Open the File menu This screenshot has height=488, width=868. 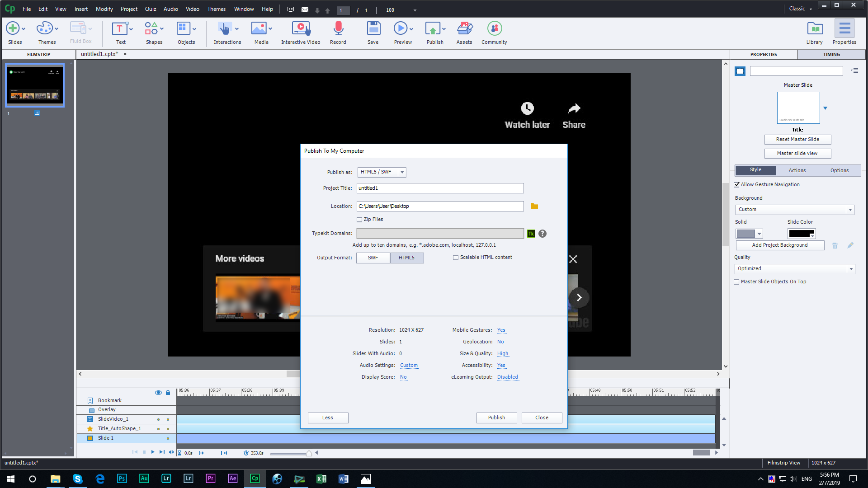click(x=27, y=9)
